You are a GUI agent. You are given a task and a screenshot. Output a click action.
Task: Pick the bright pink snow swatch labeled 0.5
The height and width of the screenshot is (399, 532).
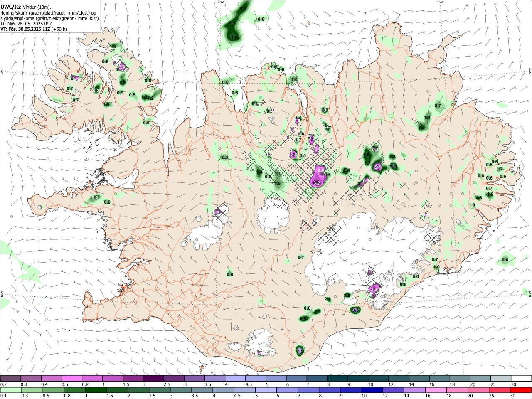click(x=71, y=378)
